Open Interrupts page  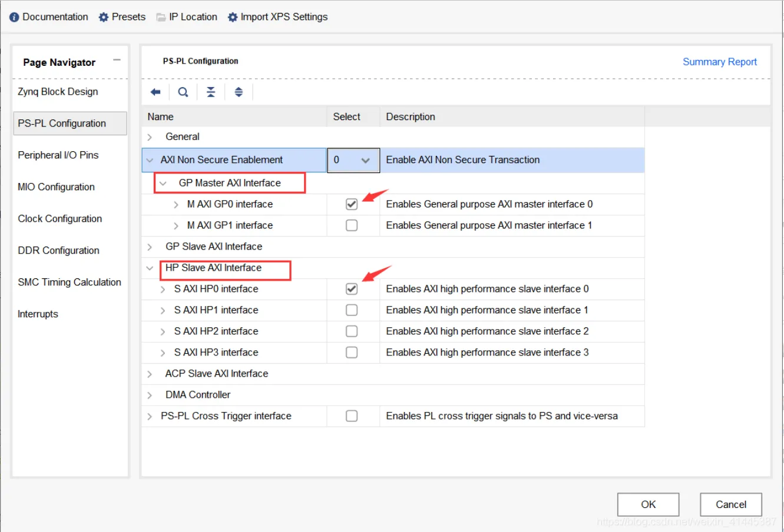coord(38,314)
